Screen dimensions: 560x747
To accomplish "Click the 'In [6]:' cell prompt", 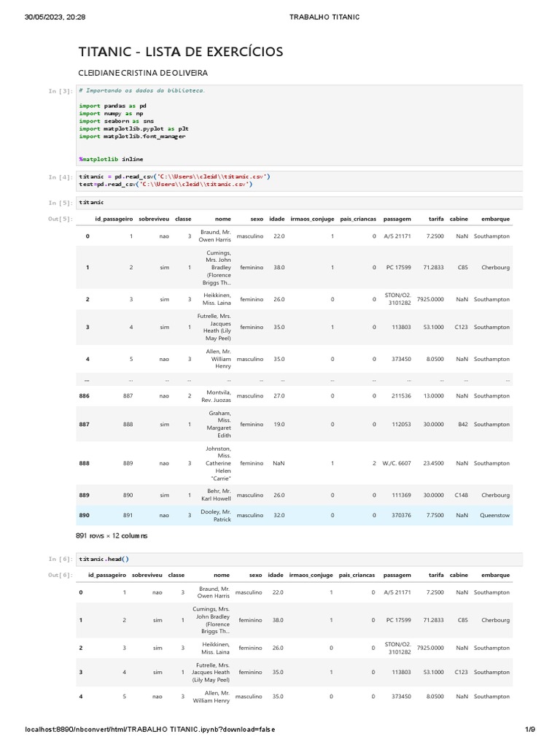I will click(x=61, y=560).
